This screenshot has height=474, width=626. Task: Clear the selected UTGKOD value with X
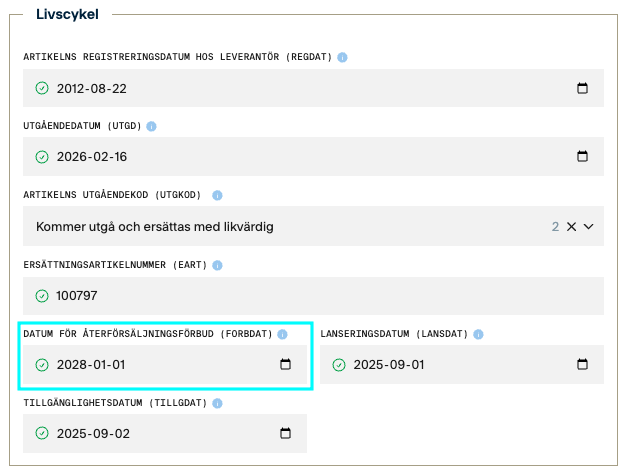pos(572,227)
